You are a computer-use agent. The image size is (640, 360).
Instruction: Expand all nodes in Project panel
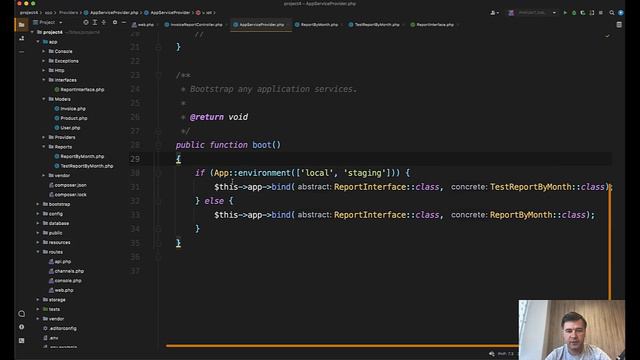pos(95,22)
